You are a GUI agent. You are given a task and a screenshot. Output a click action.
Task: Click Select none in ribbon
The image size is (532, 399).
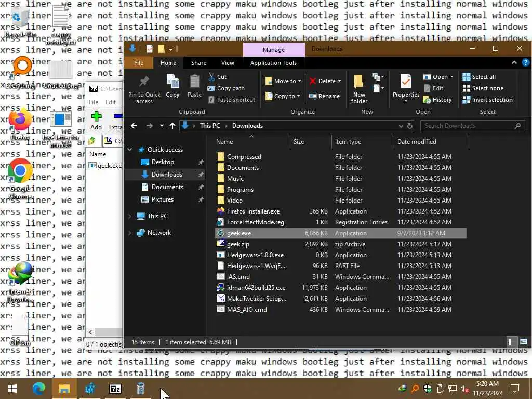click(x=483, y=88)
